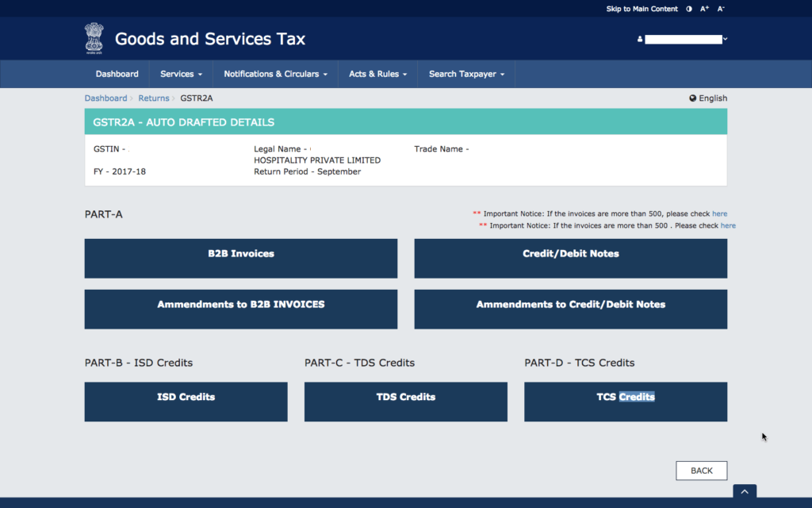The width and height of the screenshot is (812, 508).
Task: Open the Acts & Rules dropdown
Action: click(x=377, y=73)
